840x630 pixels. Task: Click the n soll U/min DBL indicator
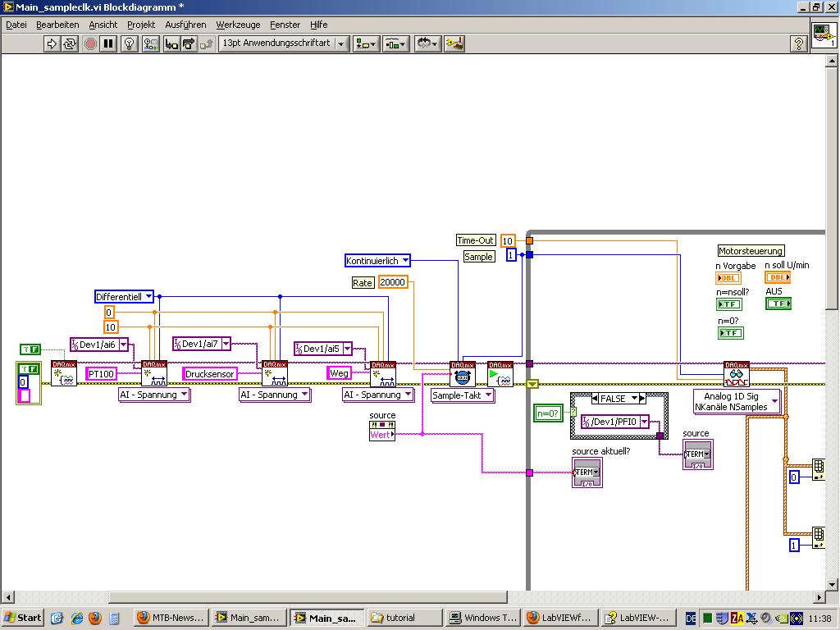[x=778, y=277]
